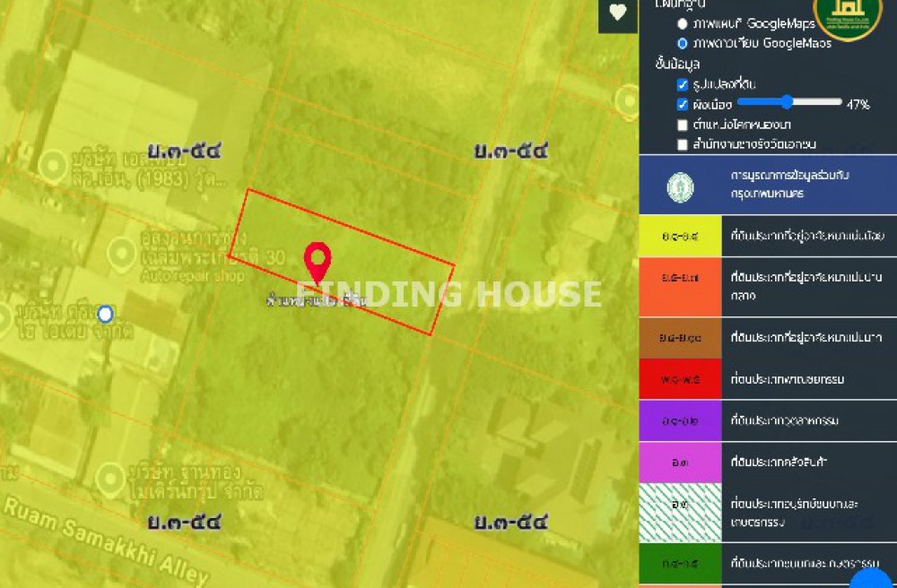Click the map marker above Ruam Samakkhi Alley

pyautogui.click(x=110, y=477)
